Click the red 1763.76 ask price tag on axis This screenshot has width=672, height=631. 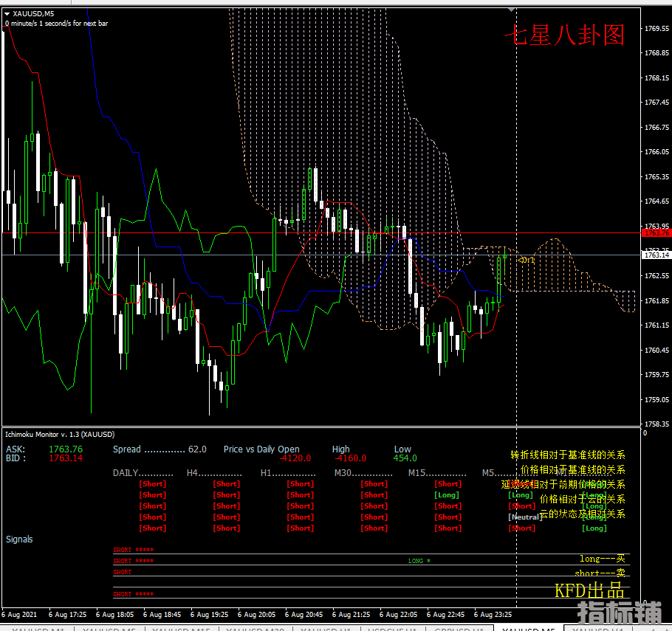(x=656, y=233)
